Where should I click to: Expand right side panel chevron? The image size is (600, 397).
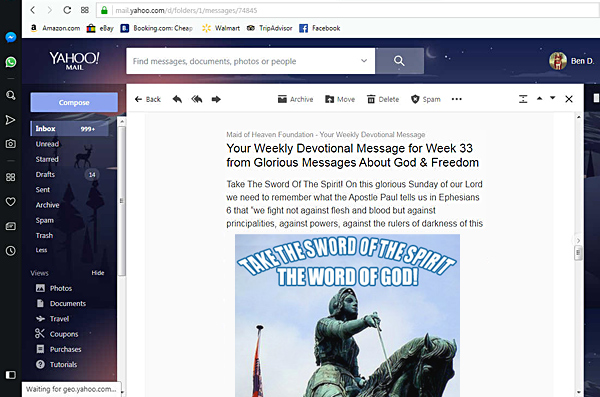coord(578,240)
